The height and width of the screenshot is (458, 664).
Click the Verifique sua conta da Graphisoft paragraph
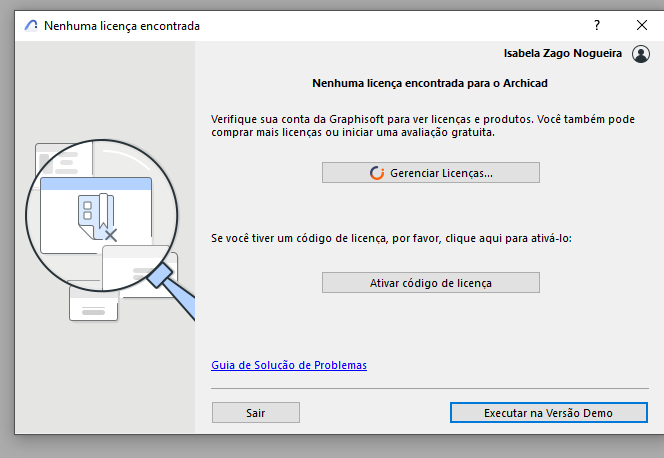[x=423, y=126]
